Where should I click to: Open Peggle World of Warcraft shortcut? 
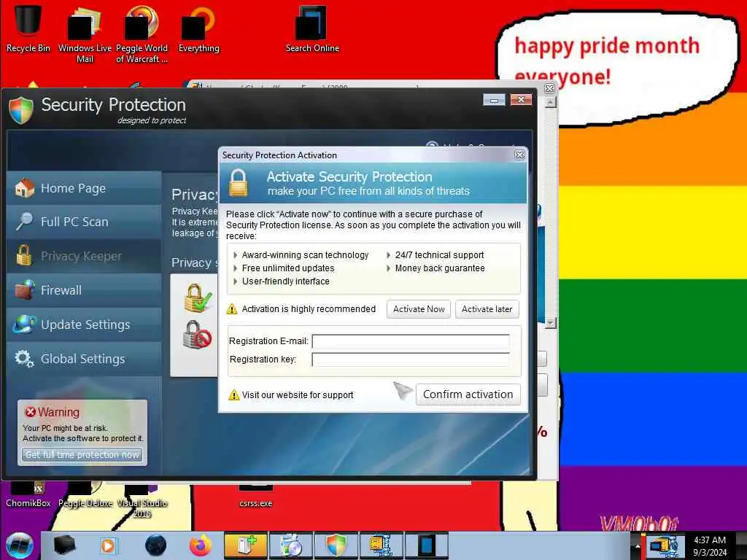pyautogui.click(x=142, y=34)
